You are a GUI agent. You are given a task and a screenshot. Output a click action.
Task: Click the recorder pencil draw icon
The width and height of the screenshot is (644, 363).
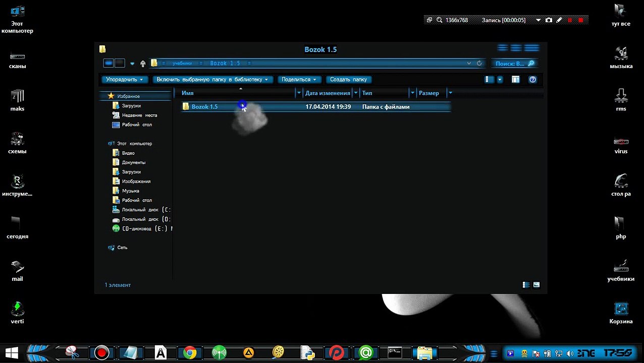pos(559,20)
